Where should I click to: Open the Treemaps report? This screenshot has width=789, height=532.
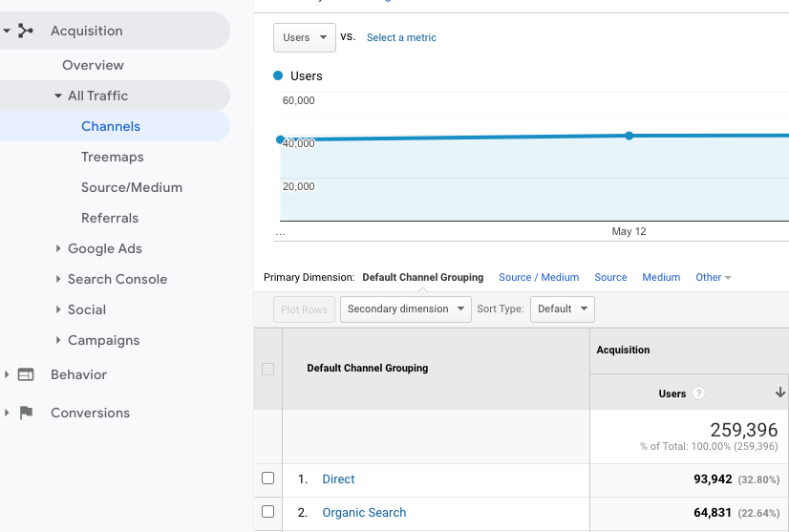112,157
